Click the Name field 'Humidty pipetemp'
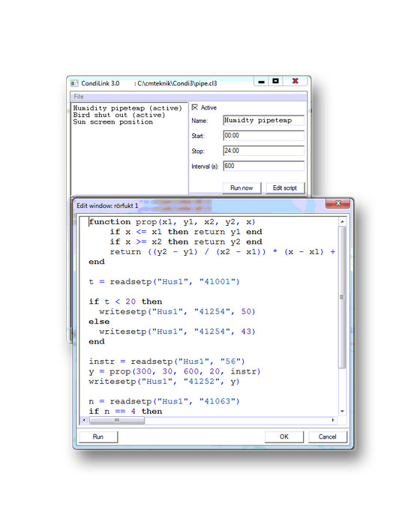 263,120
